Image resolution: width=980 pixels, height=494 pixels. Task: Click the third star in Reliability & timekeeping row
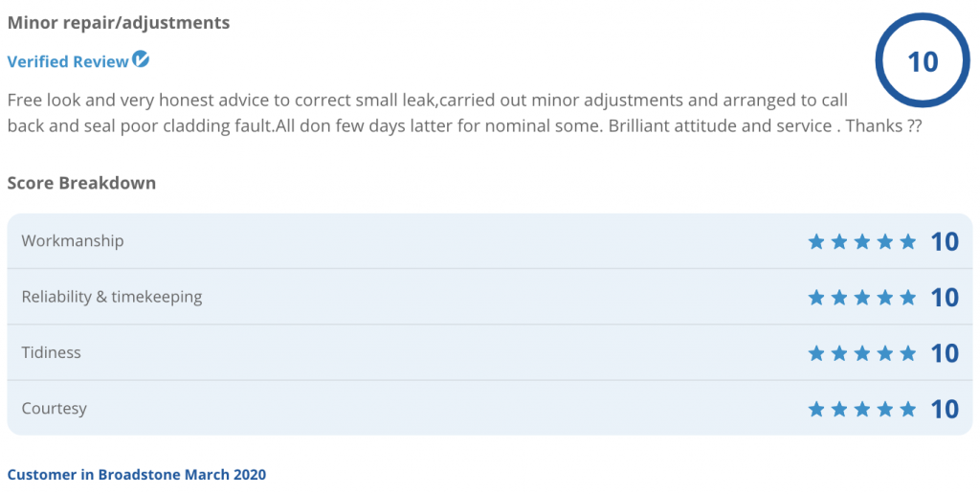(x=862, y=298)
